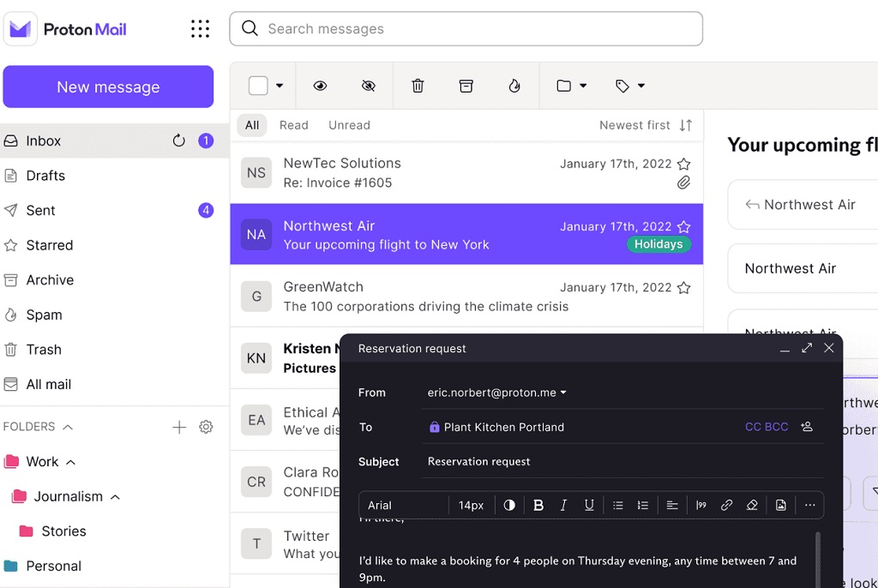
Task: Open the Proton apps grid menu
Action: click(x=200, y=28)
